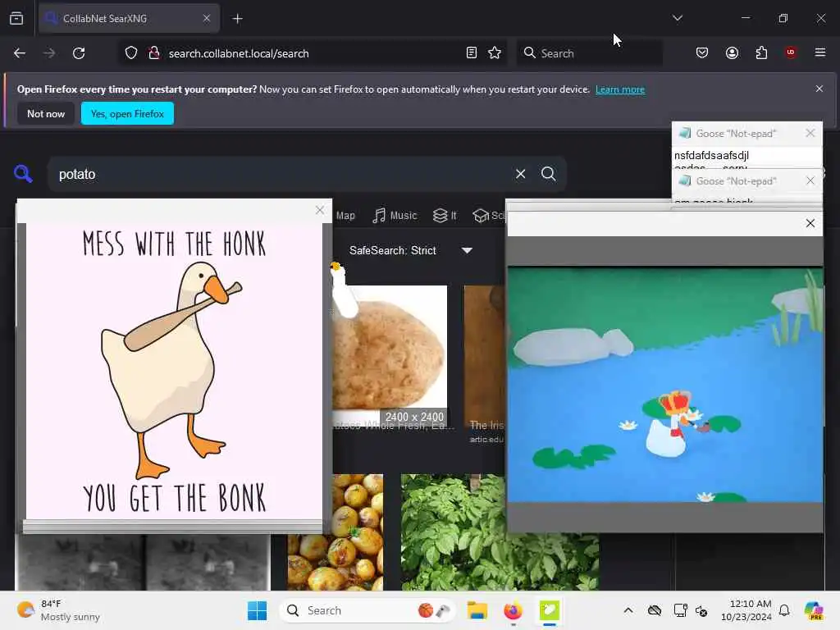Image resolution: width=840 pixels, height=630 pixels.
Task: Bookmark this page with the star icon
Action: (495, 53)
